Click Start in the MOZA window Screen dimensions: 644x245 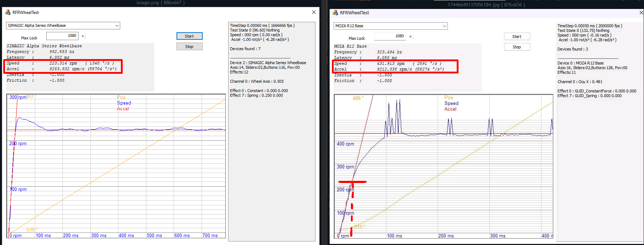point(517,37)
